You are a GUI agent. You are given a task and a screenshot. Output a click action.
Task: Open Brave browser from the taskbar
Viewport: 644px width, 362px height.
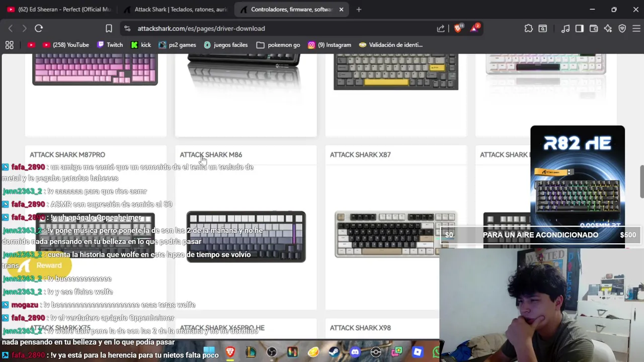pyautogui.click(x=230, y=351)
